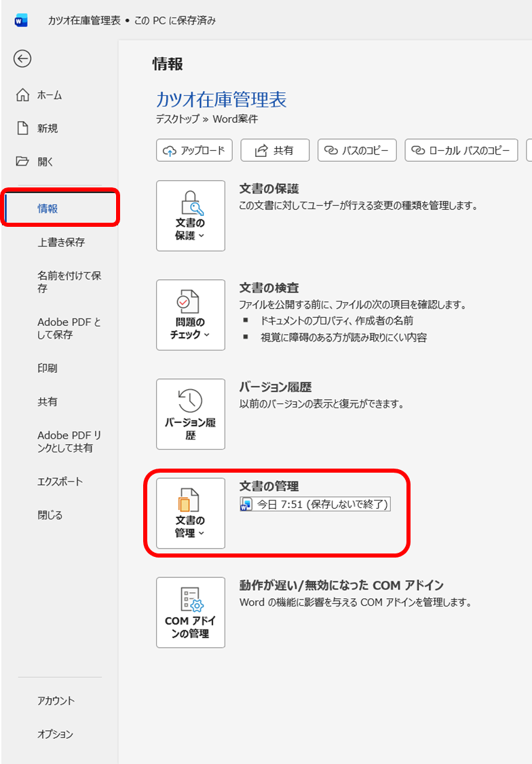The width and height of the screenshot is (532, 764).
Task: Click the New blank page icon
Action: coord(23,128)
